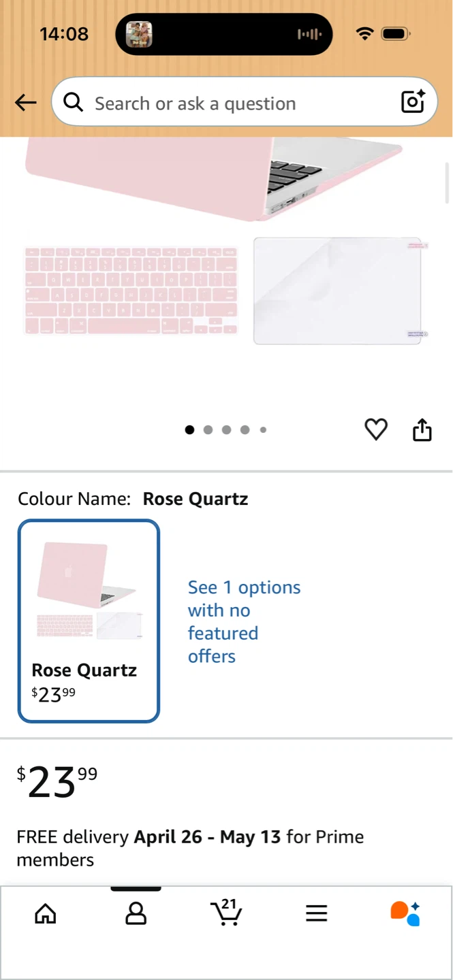Jump to third product image dot
This screenshot has width=453, height=980.
point(226,429)
